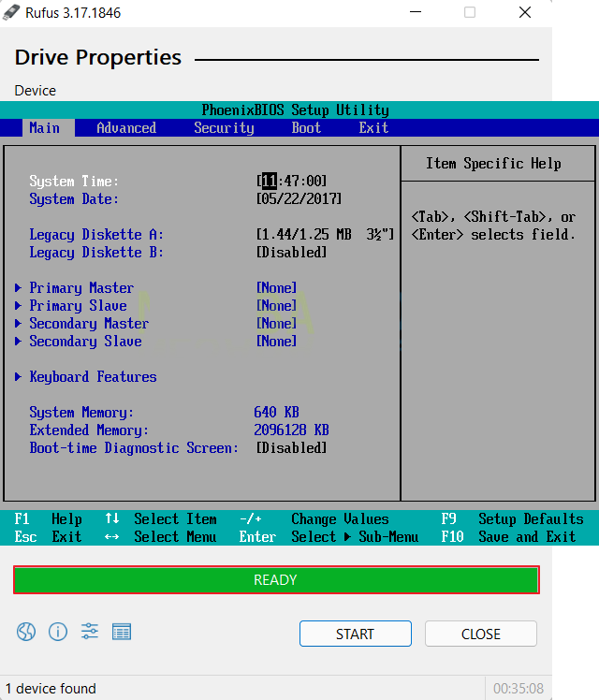599x700 pixels.
Task: Select the Main BIOS tab
Action: pos(45,128)
